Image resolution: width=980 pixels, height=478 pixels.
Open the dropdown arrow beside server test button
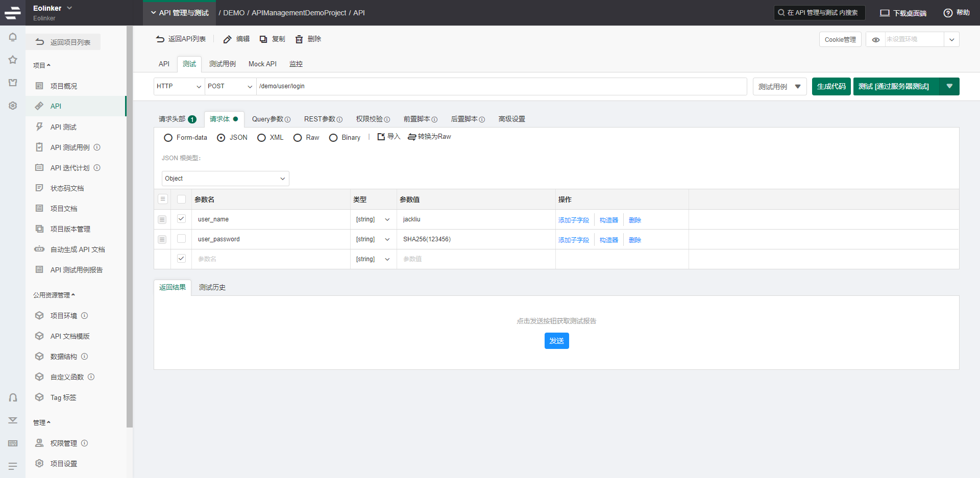[949, 86]
